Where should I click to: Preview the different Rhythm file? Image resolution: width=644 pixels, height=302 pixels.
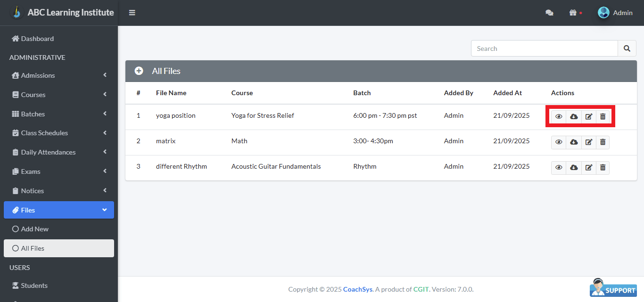coord(559,167)
